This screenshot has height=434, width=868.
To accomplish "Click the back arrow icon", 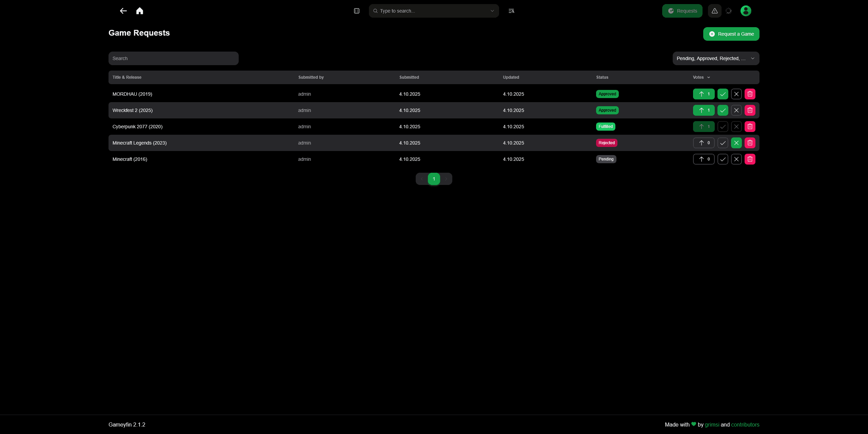I will point(123,11).
